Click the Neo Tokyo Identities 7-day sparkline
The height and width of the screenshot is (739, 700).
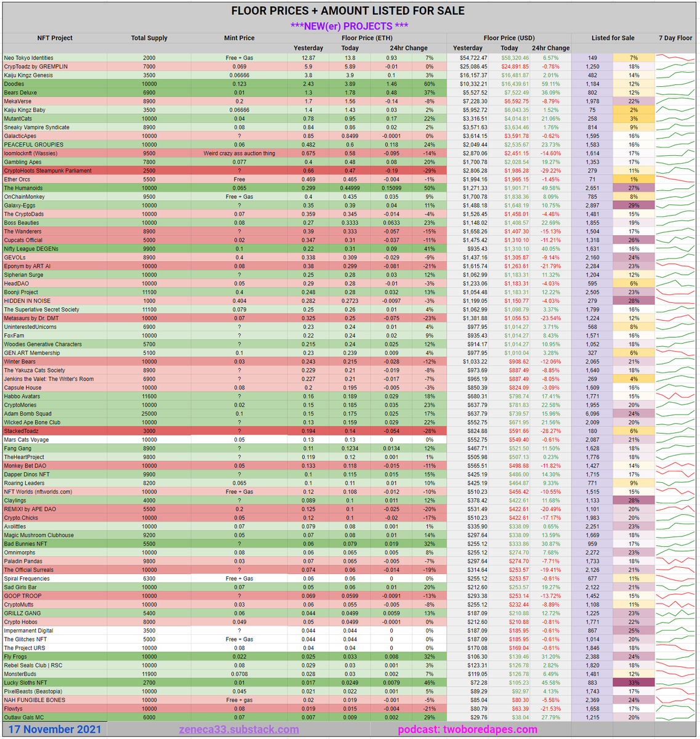pyautogui.click(x=675, y=58)
